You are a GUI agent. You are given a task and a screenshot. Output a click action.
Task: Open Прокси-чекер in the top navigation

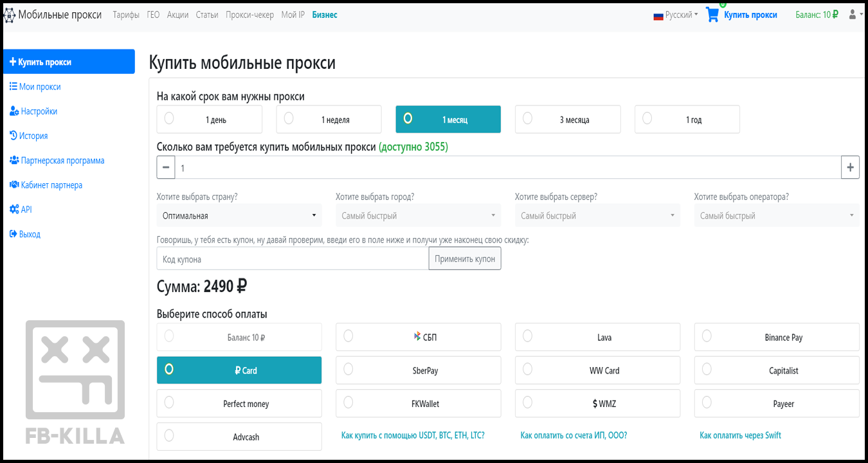(249, 15)
